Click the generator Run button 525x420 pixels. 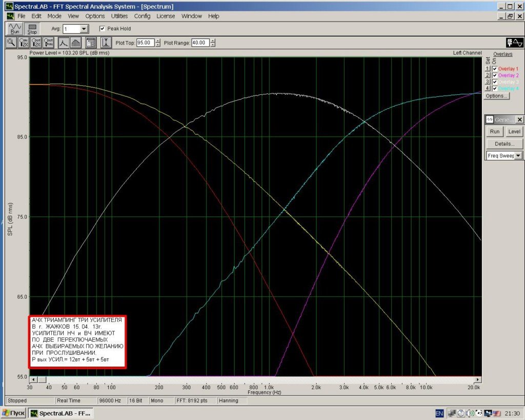(495, 132)
